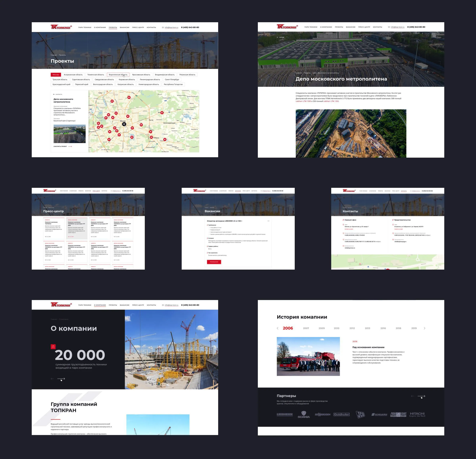Viewport: 476px width, 459px height.
Task: Click the Главная breadcrumb on the Проекты page
Action: 54,55
